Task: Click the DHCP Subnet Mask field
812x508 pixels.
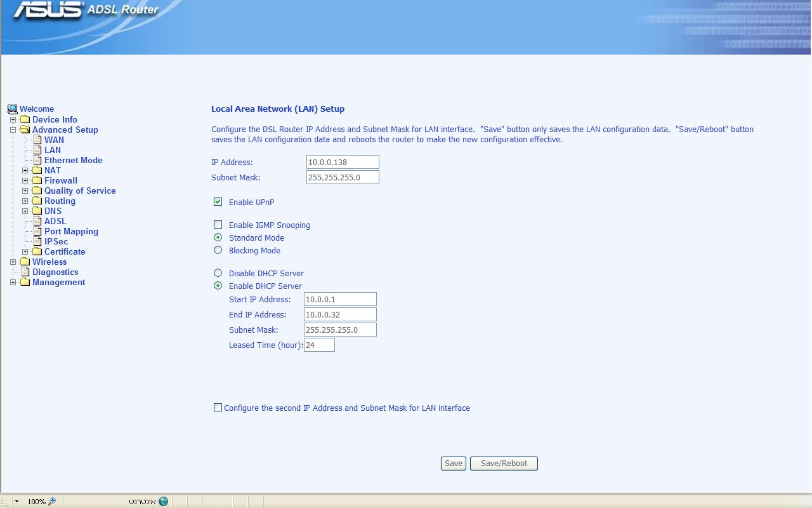Action: click(340, 330)
